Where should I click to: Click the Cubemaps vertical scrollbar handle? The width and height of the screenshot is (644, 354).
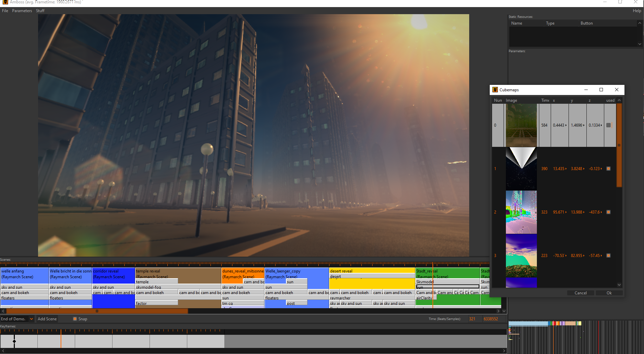(619, 145)
